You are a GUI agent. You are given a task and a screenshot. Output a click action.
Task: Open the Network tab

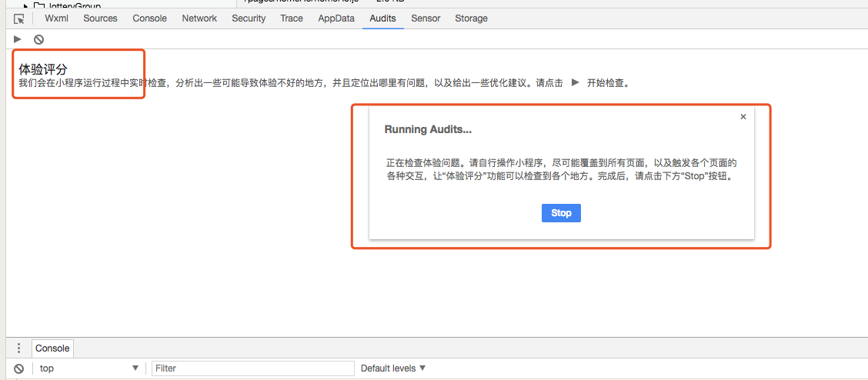point(199,18)
